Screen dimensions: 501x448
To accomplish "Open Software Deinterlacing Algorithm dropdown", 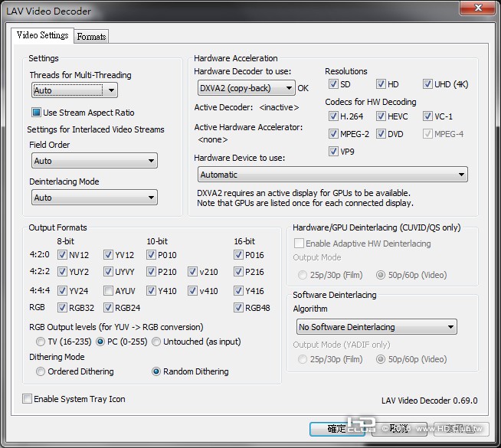I will tap(377, 327).
